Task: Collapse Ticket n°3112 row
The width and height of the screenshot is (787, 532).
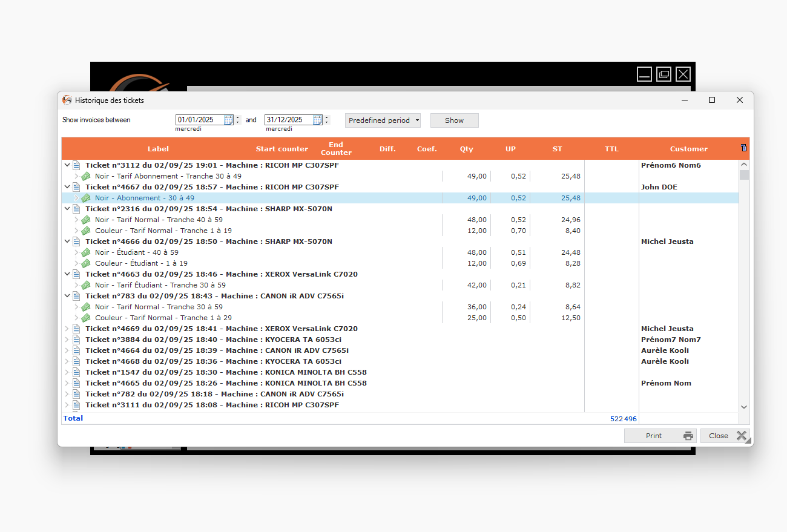Action: pyautogui.click(x=67, y=165)
